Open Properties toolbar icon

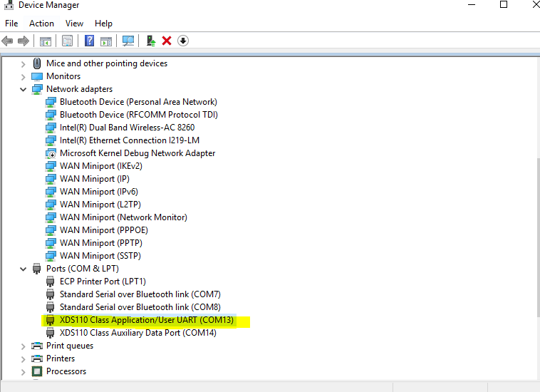tap(67, 41)
